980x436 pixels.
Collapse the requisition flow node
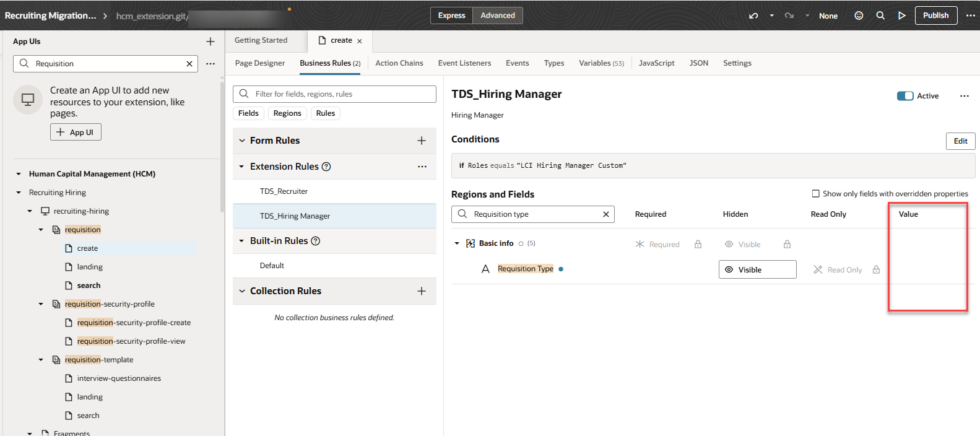pyautogui.click(x=41, y=230)
